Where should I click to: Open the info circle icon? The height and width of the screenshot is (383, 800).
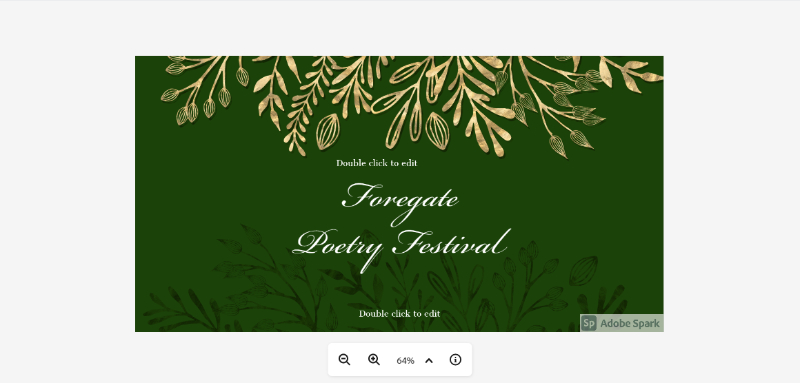coord(455,360)
